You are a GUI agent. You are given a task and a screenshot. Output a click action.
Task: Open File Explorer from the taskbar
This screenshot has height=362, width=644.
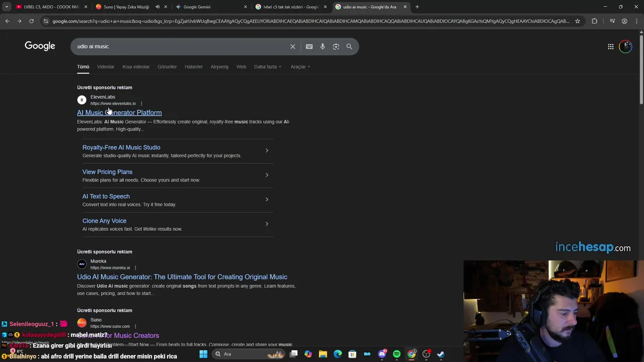click(323, 354)
